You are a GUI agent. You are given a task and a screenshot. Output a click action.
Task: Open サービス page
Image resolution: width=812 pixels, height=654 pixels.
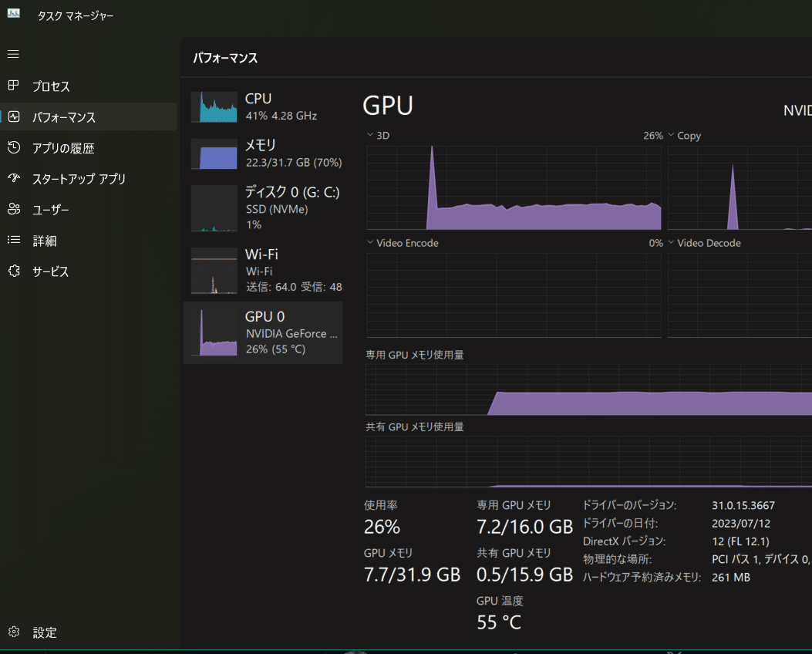tap(89, 271)
